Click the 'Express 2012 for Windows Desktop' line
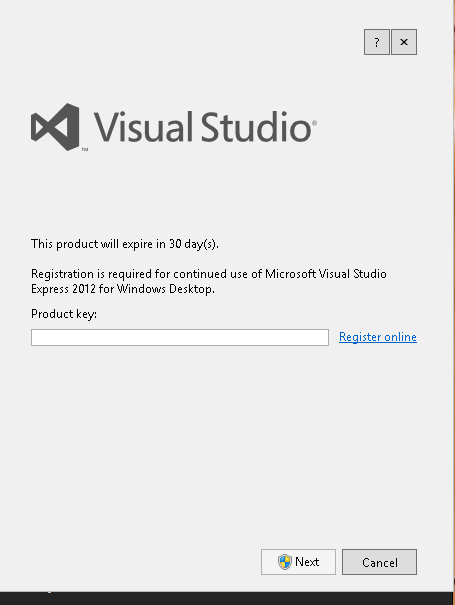Viewport: 455px width, 605px height. coord(123,289)
